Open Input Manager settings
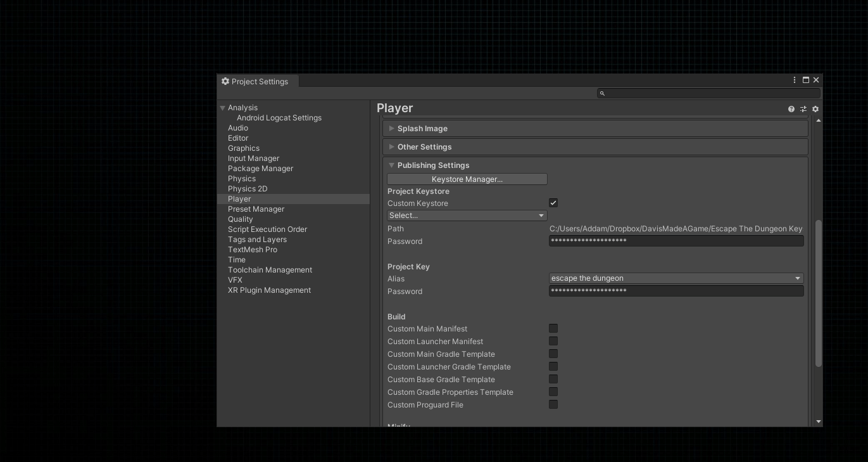 253,158
